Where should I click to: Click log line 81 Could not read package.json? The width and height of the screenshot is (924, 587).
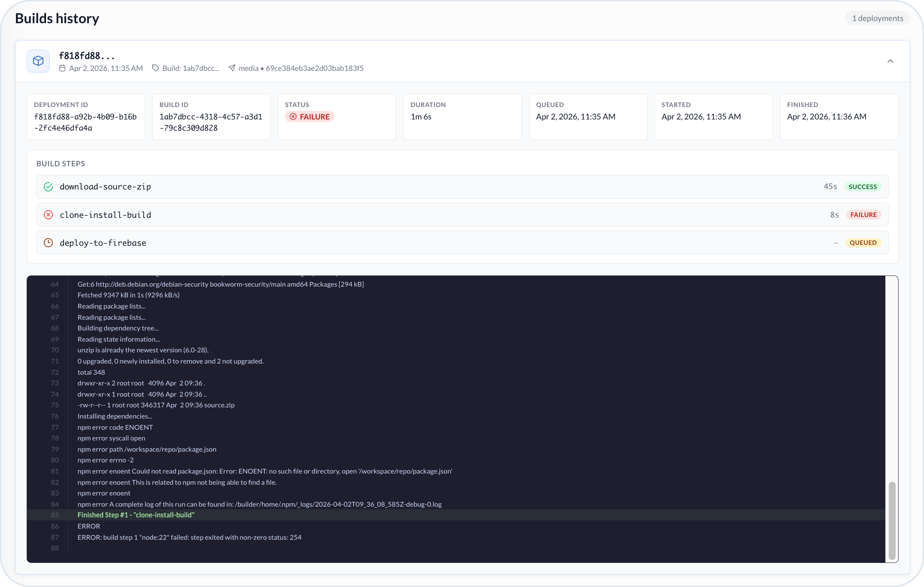coord(265,471)
